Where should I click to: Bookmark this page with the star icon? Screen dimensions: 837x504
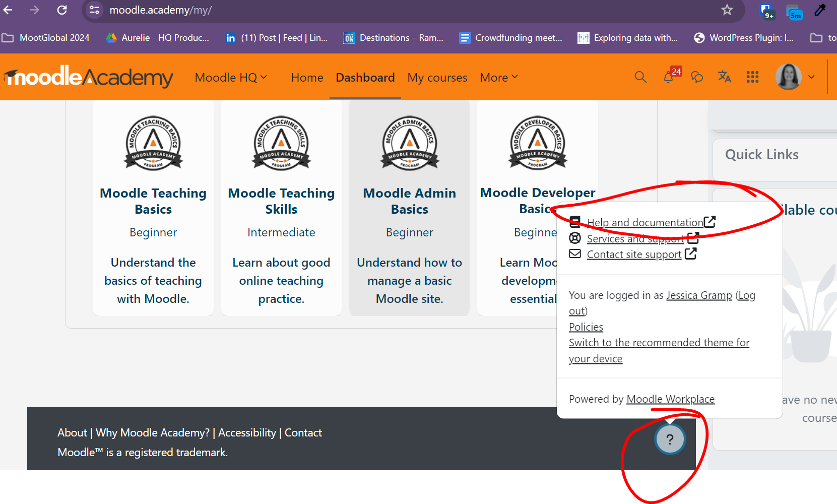(x=727, y=10)
